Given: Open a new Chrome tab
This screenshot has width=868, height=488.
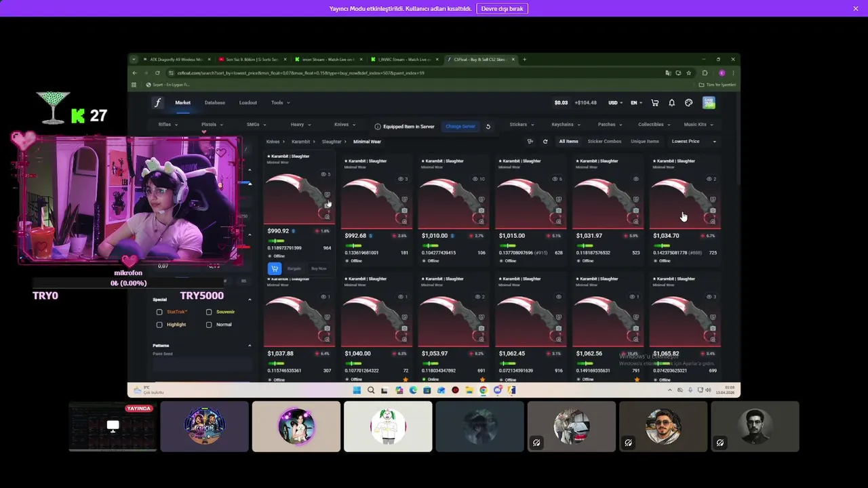Looking at the screenshot, I should pos(524,60).
